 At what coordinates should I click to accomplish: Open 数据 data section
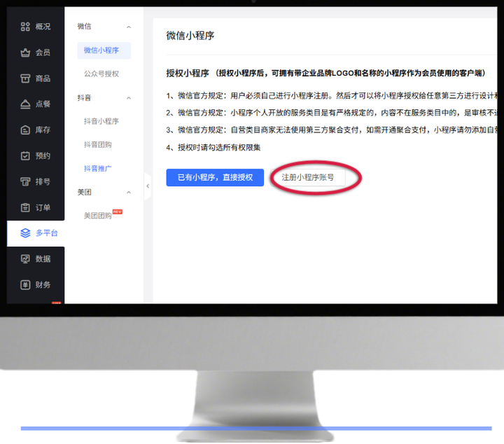pos(36,259)
